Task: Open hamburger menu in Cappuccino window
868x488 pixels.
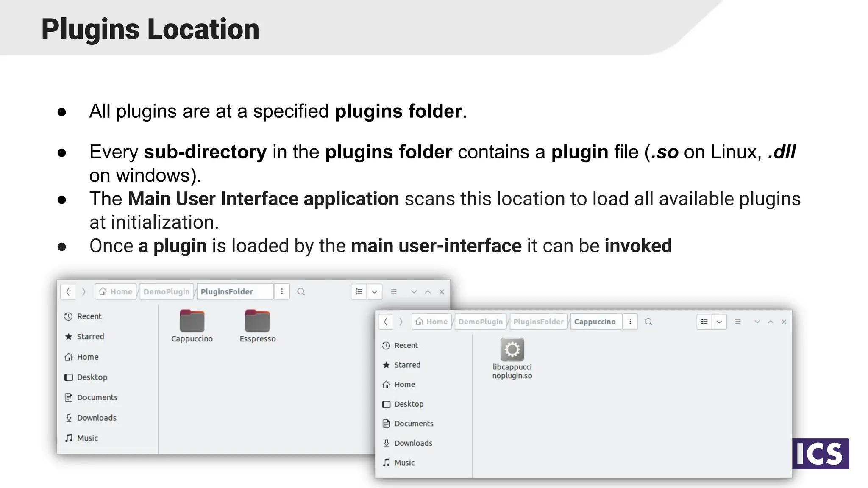Action: 738,322
